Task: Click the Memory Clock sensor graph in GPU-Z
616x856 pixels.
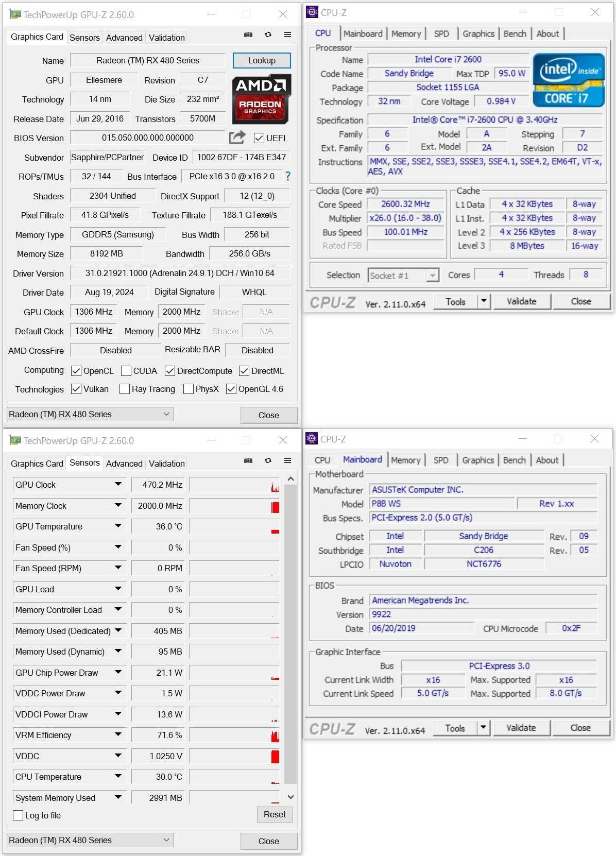Action: point(234,506)
